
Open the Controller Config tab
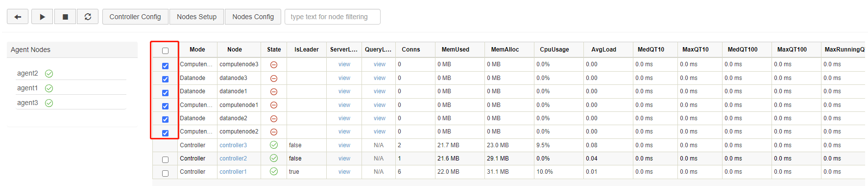135,17
